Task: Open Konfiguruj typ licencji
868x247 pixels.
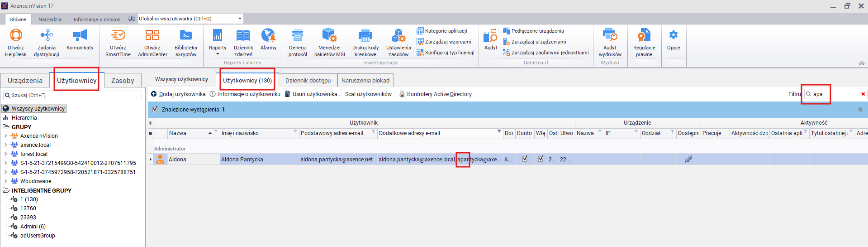Action: (446, 53)
